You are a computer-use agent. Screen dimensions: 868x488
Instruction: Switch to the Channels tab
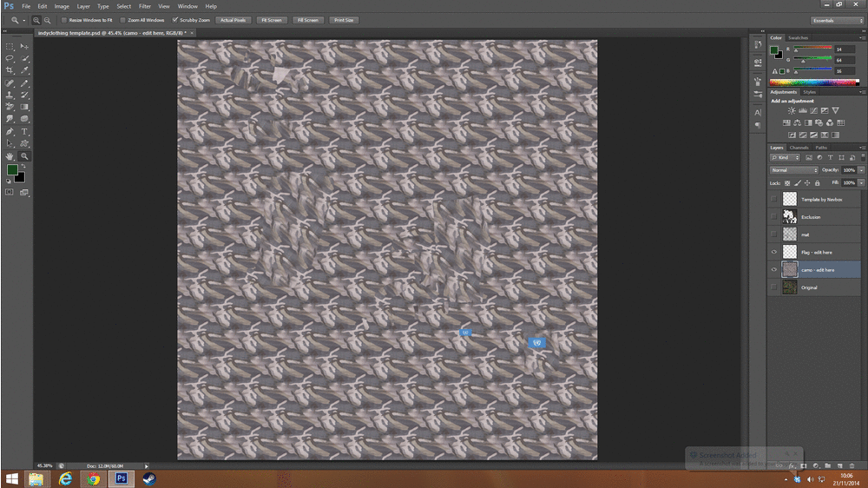tap(799, 148)
